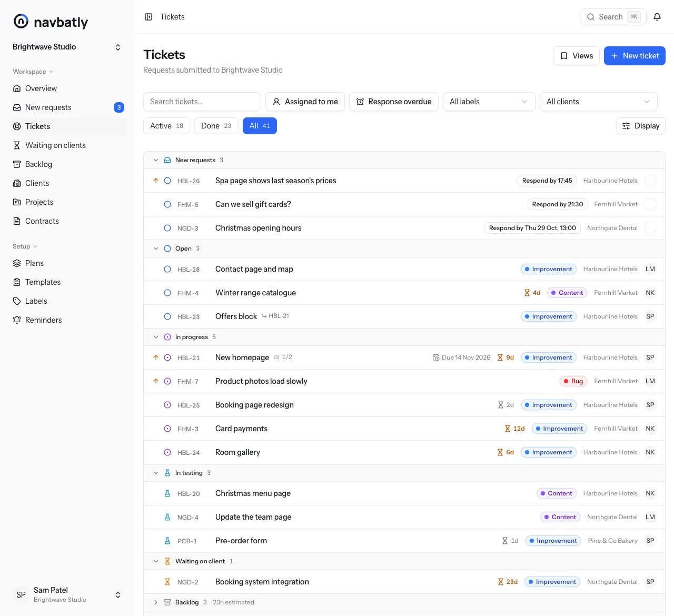Collapse the Waiting on client group
The width and height of the screenshot is (674, 616).
(x=156, y=561)
